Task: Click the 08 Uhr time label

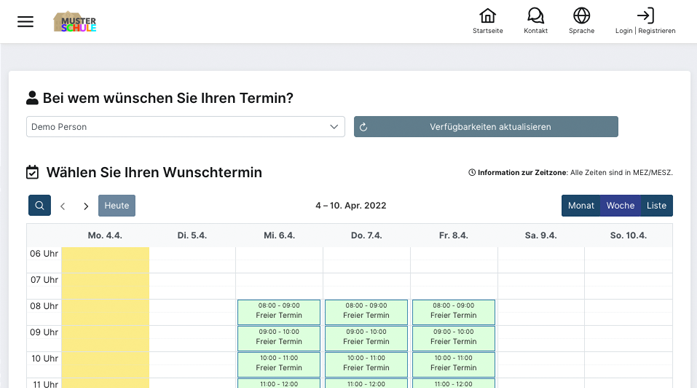Action: pos(44,306)
